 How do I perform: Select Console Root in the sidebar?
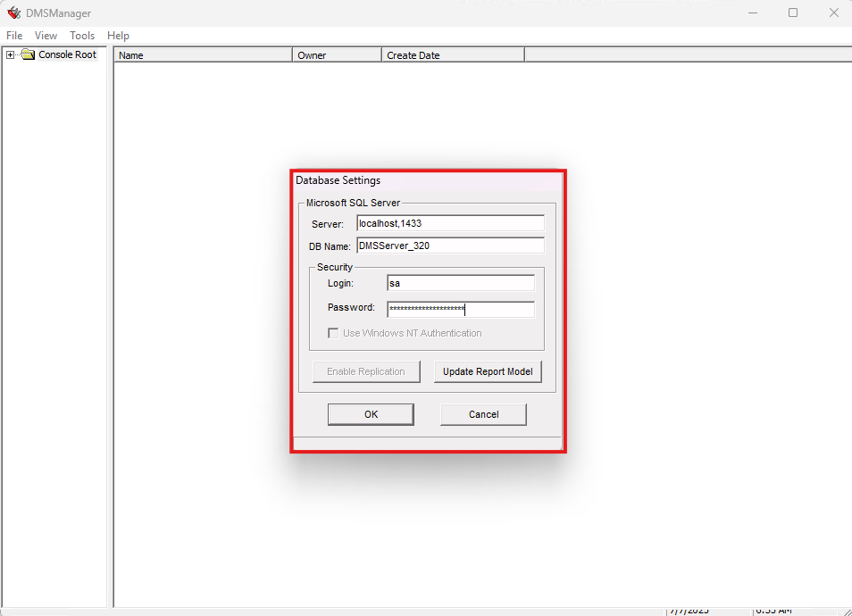point(65,54)
